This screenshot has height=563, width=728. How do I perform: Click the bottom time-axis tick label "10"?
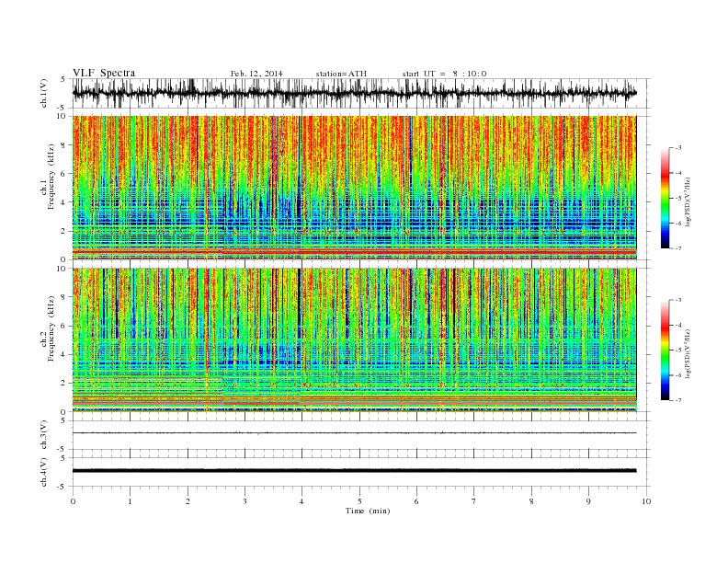[x=646, y=501]
